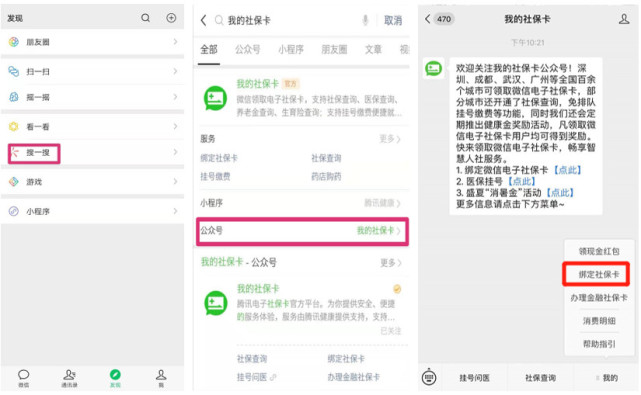The image size is (641, 395).
Task: Tap 我的社保卡 avatar beside welcome message
Action: click(x=433, y=68)
